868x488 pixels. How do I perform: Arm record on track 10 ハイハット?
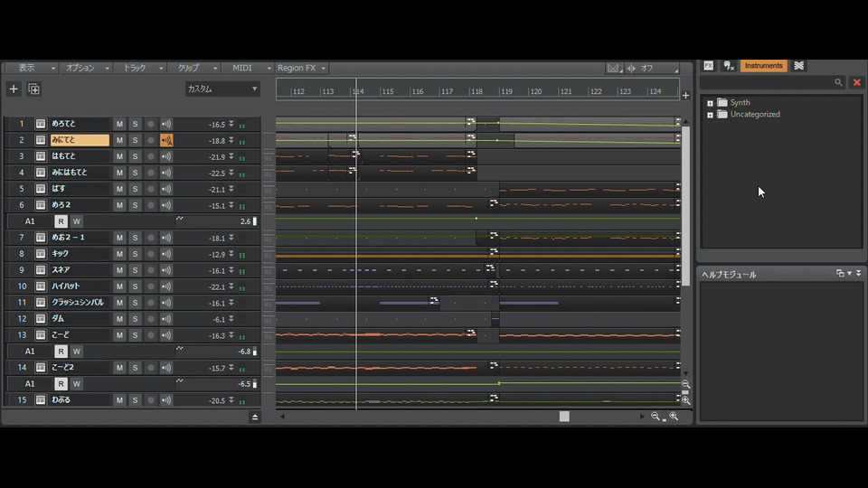pyautogui.click(x=151, y=286)
